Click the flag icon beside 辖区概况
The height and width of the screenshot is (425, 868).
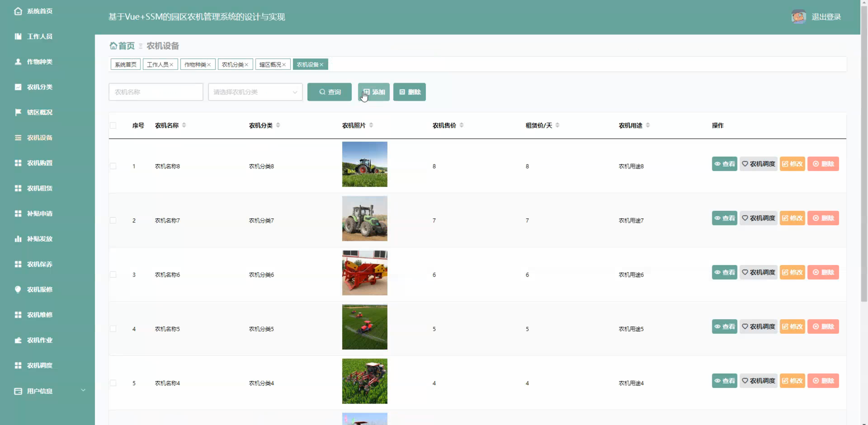coord(18,112)
